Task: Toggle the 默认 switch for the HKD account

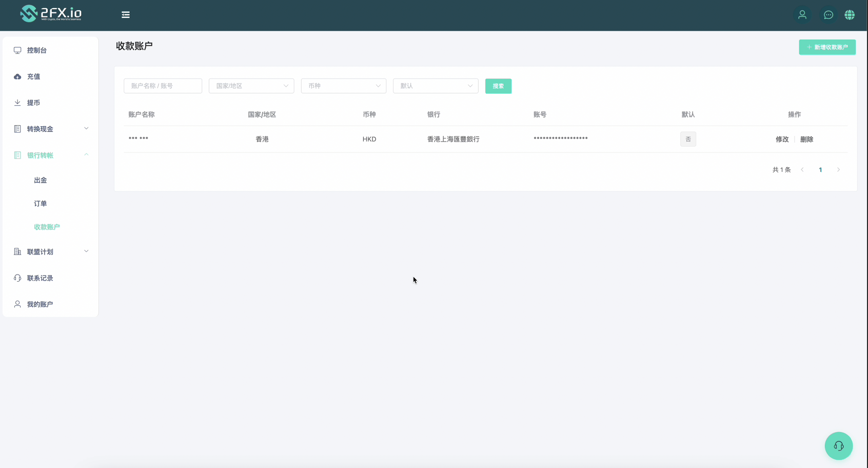Action: tap(688, 139)
